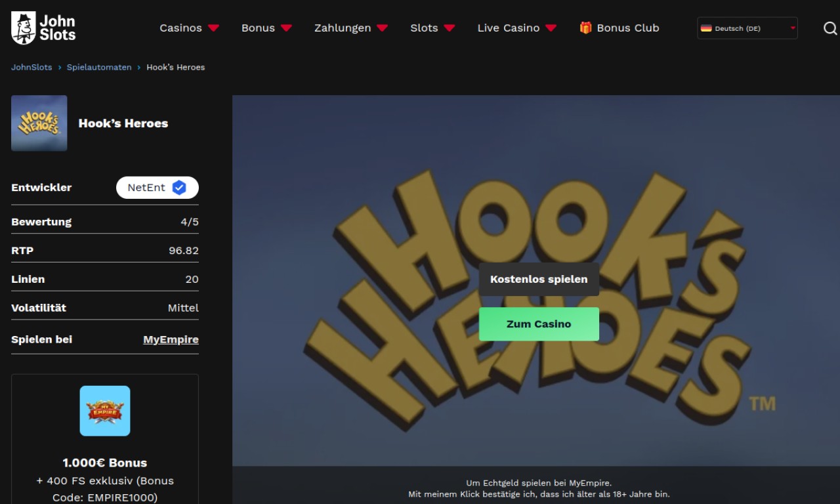840x504 pixels.
Task: Click the gift icon beside Bonus Club
Action: coord(585,28)
